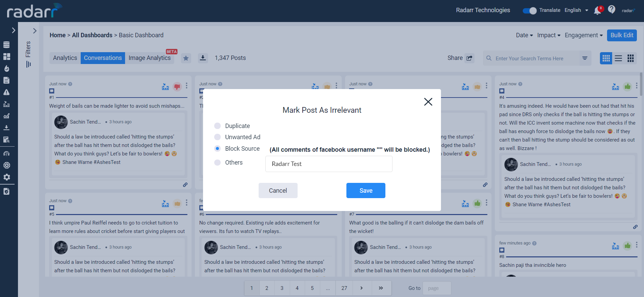644x297 pixels.
Task: Click the link icon on post #1
Action: (185, 185)
